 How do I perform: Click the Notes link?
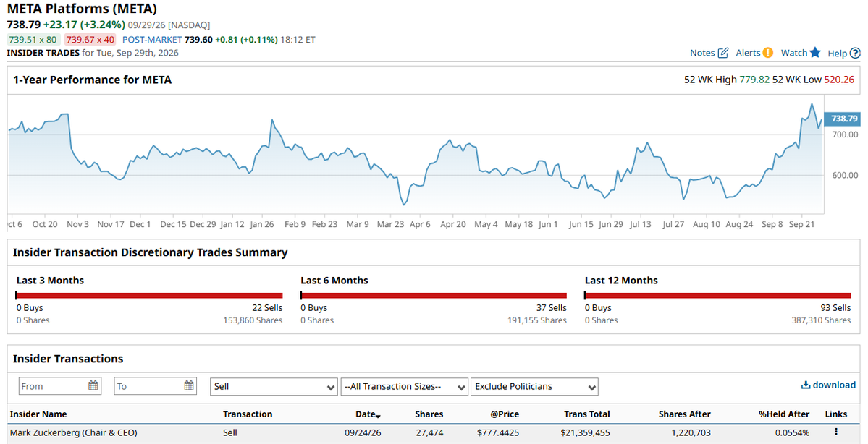pos(702,53)
